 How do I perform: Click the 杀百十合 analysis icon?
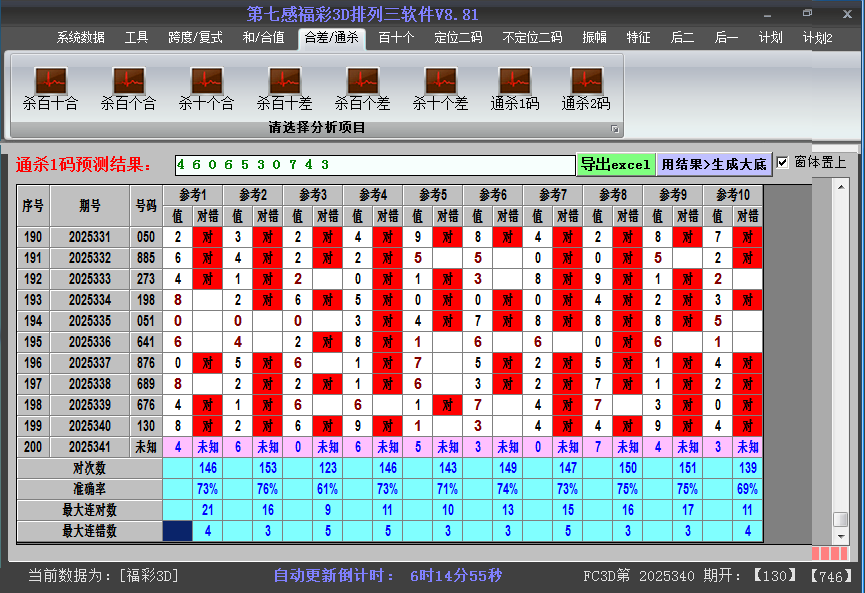pos(50,81)
